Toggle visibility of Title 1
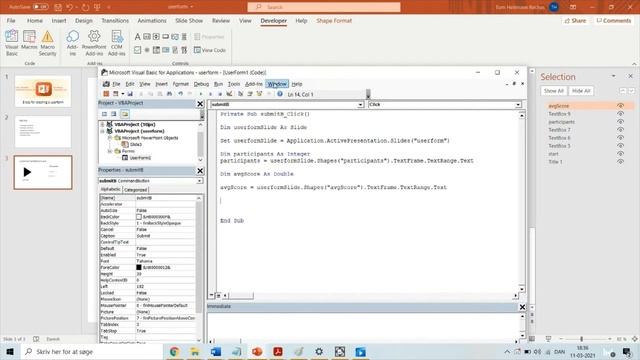 coord(620,162)
